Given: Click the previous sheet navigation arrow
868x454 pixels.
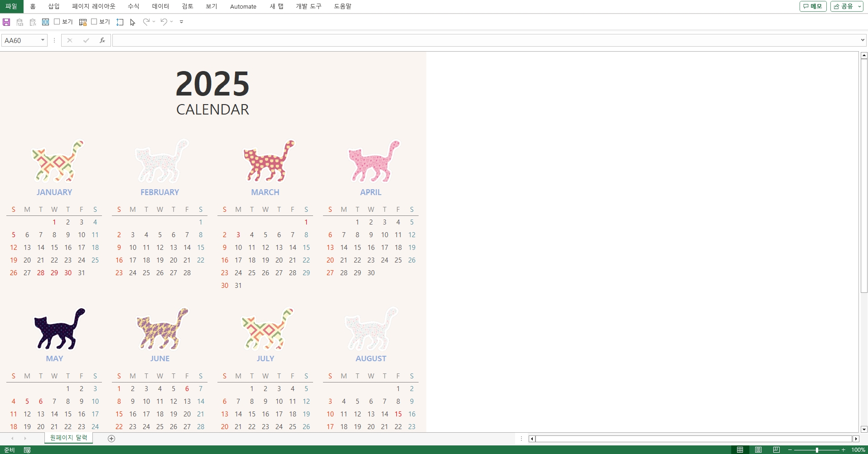Looking at the screenshot, I should tap(12, 439).
